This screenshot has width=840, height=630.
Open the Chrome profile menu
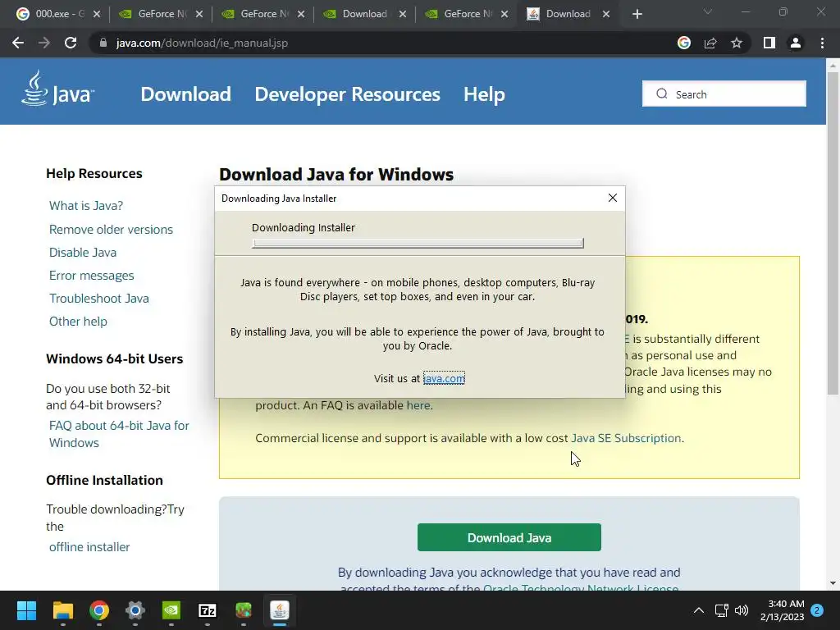(x=796, y=43)
